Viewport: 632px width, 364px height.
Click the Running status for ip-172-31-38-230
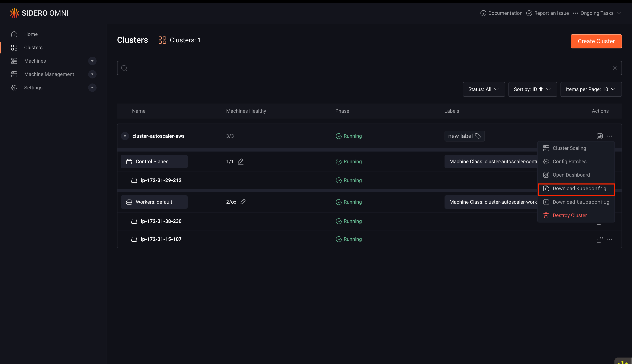click(x=349, y=221)
